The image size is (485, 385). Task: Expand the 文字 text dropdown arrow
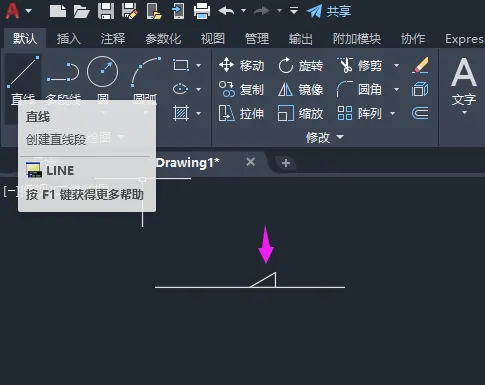coord(464,113)
